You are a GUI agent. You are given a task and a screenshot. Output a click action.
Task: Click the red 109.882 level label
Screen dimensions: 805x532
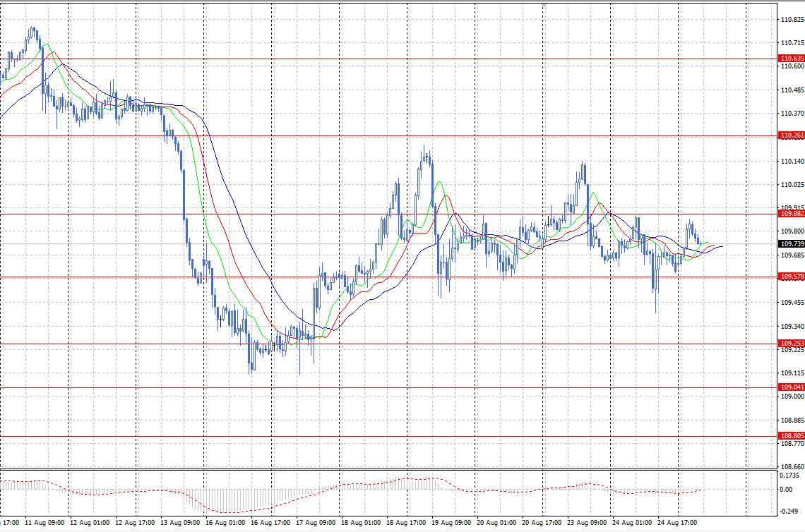pyautogui.click(x=792, y=213)
